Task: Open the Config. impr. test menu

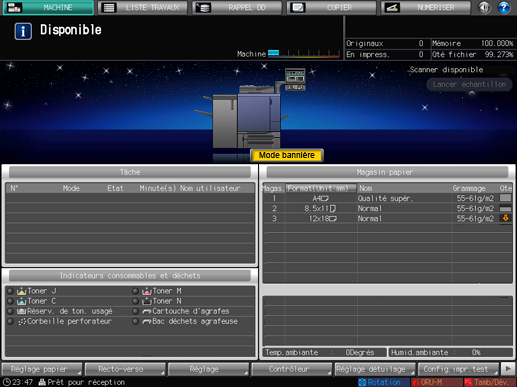Action: [458, 369]
